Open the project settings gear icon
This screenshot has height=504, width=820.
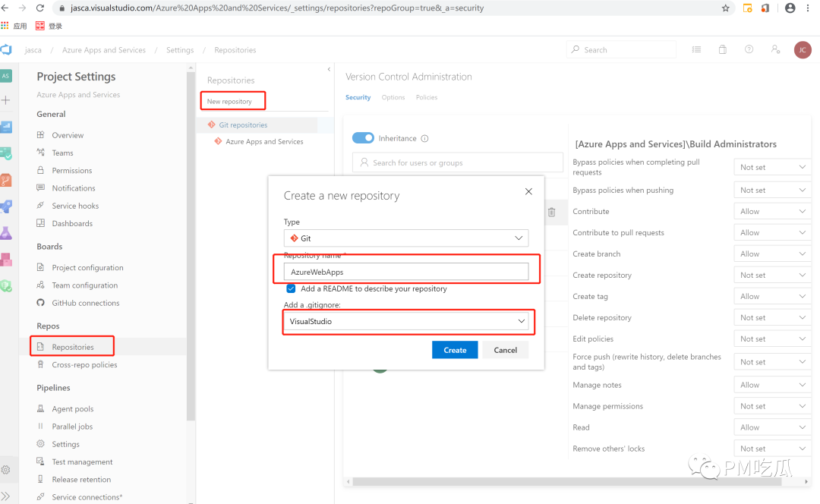pyautogui.click(x=6, y=470)
